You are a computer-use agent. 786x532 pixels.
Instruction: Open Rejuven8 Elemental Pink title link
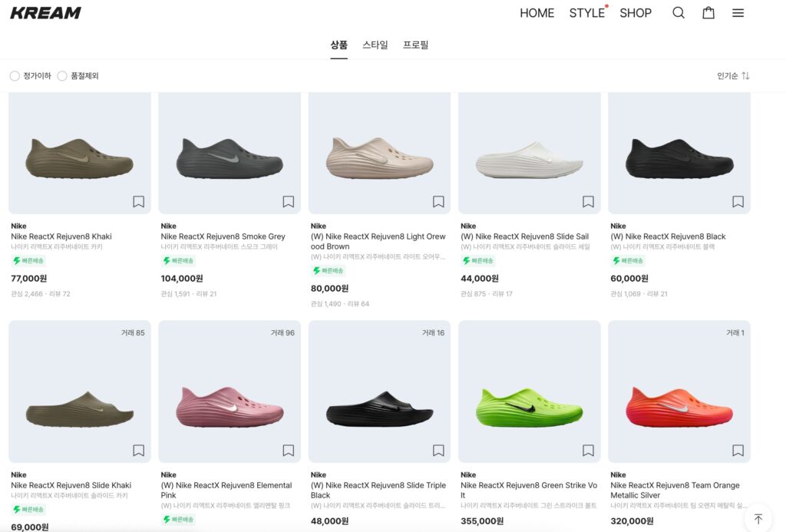(x=226, y=491)
